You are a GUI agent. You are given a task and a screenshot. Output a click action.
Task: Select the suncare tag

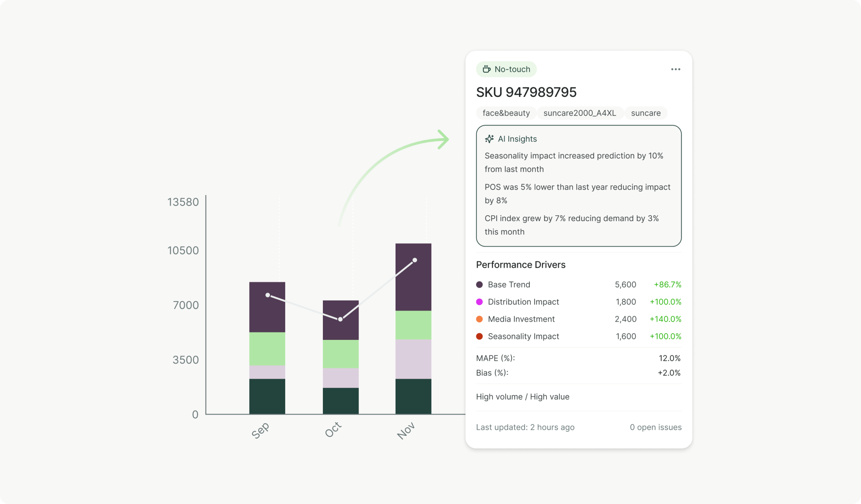(645, 113)
